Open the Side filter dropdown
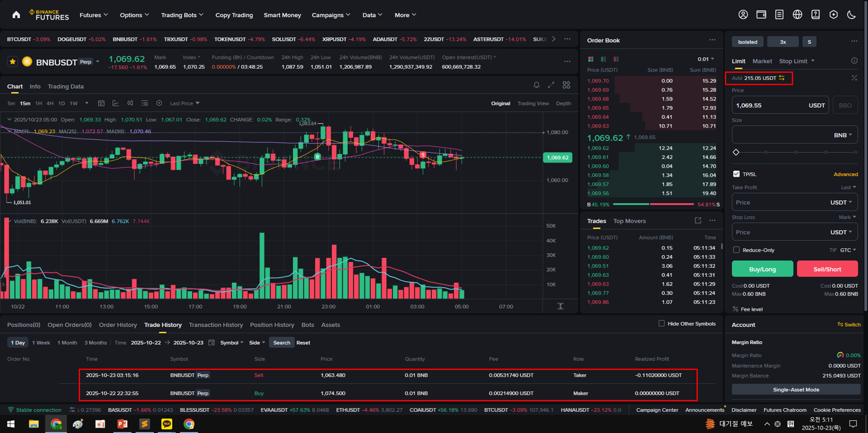 pyautogui.click(x=257, y=342)
